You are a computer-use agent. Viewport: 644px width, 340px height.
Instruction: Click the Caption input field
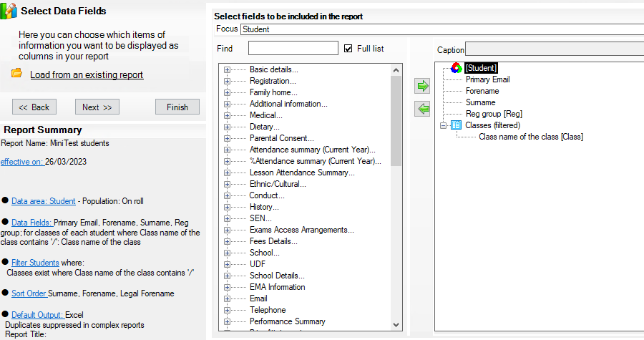tap(555, 49)
